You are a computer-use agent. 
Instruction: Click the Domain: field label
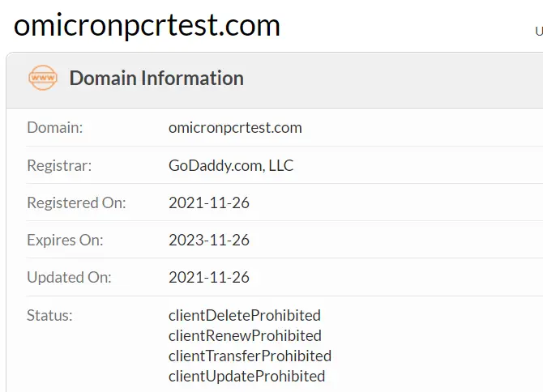click(x=55, y=128)
